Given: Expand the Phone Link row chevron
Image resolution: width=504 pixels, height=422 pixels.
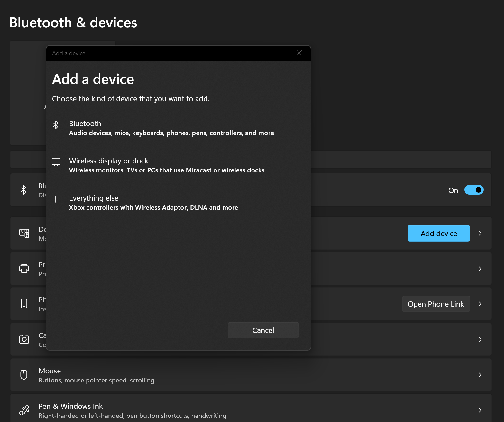Looking at the screenshot, I should (x=480, y=304).
